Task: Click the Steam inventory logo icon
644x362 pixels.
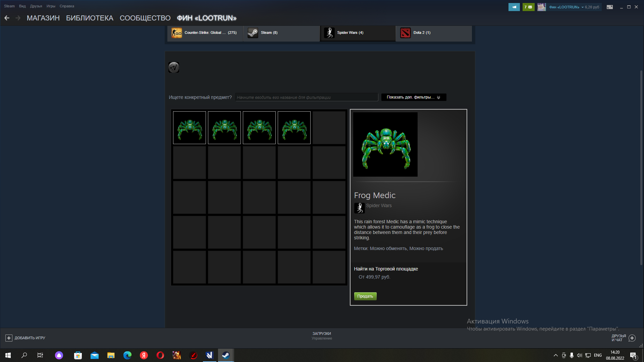Action: tap(253, 33)
